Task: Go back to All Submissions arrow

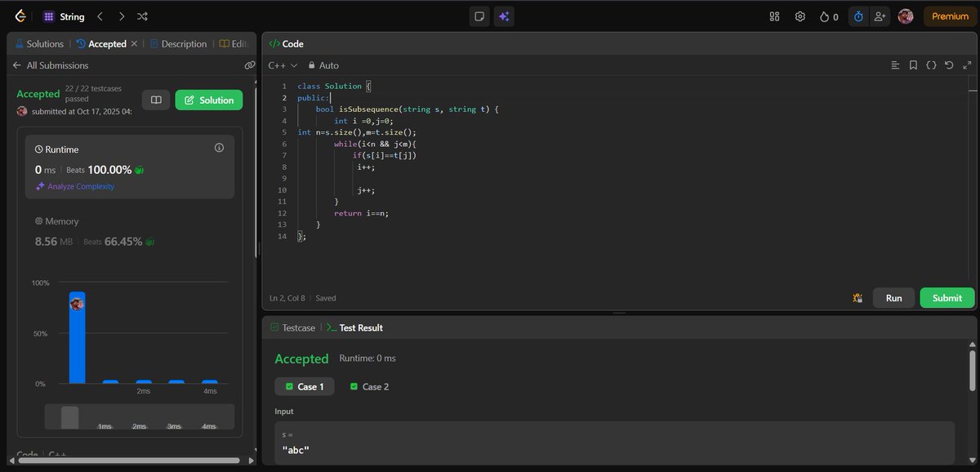Action: [x=17, y=65]
